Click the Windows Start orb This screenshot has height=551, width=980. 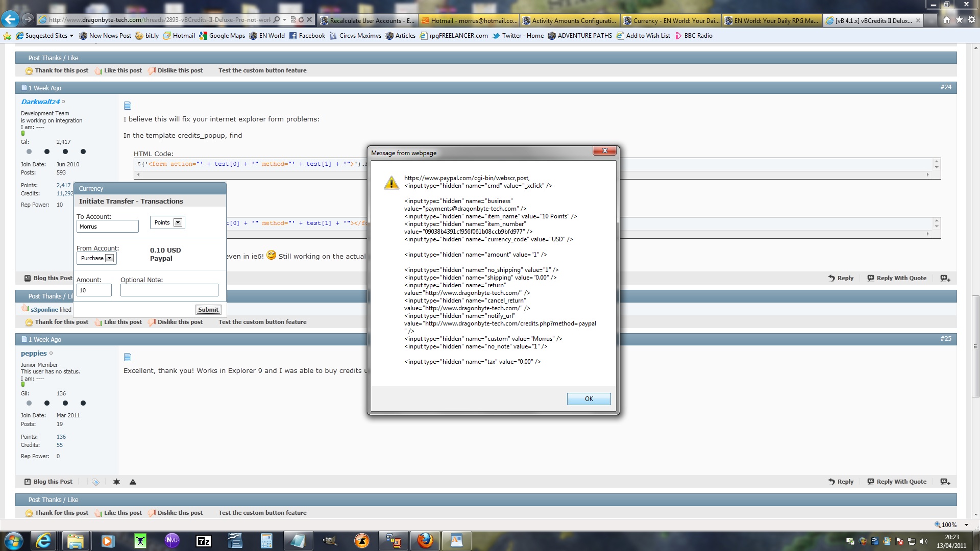tap(13, 541)
